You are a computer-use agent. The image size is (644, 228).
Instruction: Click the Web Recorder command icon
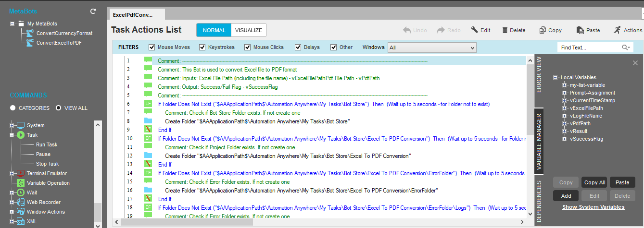tap(21, 202)
